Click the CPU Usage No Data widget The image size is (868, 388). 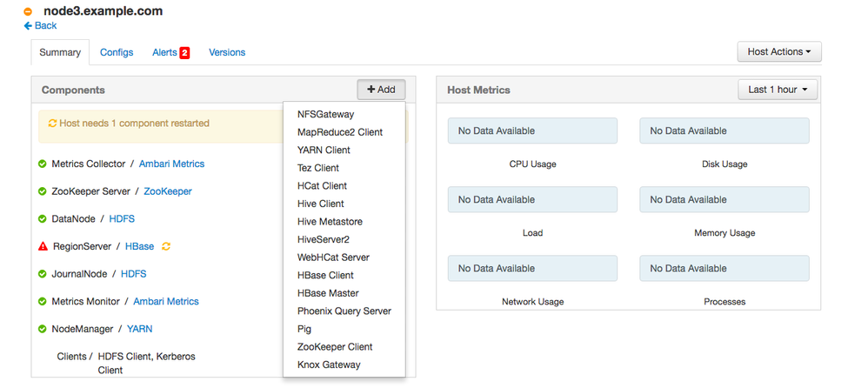pos(532,131)
